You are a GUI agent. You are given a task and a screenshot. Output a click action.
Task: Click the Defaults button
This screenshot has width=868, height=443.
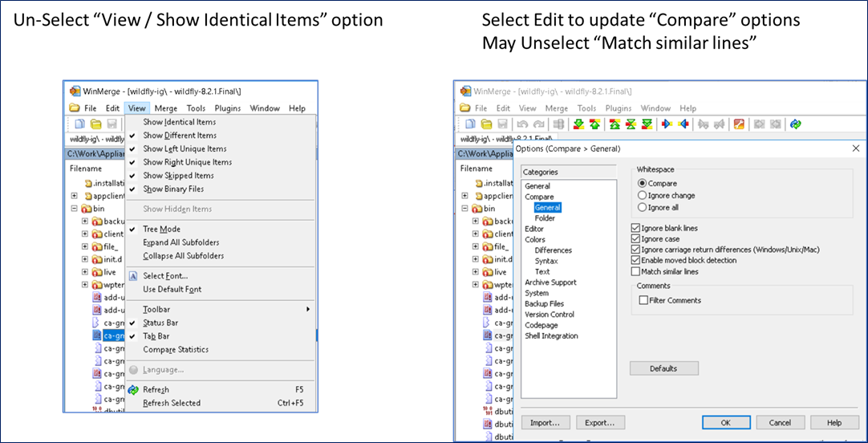click(663, 368)
